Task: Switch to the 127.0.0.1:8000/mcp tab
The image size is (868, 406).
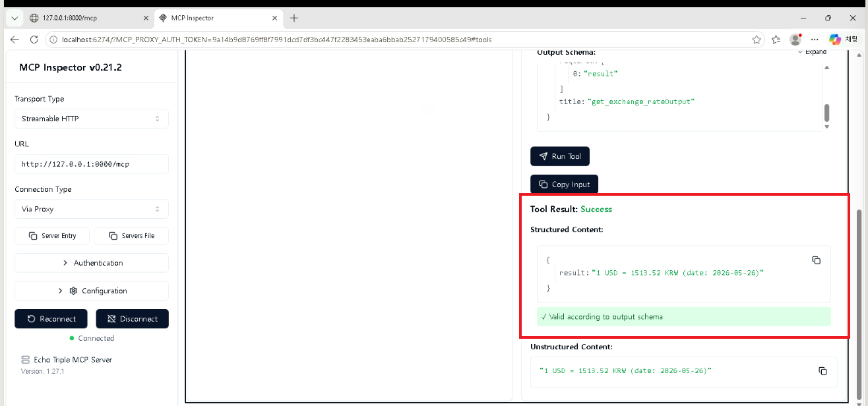Action: [88, 18]
